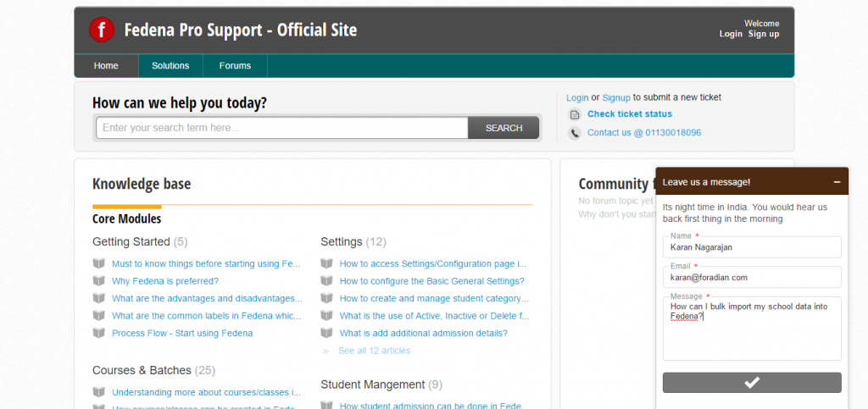The image size is (868, 409).
Task: Click book icon beside advantages and disadvantages article
Action: (98, 298)
